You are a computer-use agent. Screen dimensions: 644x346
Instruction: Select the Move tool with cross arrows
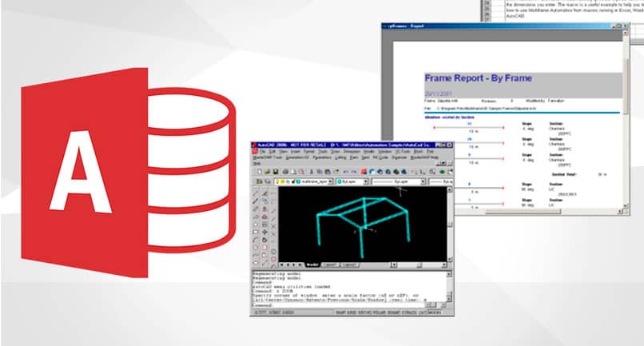tap(264, 233)
